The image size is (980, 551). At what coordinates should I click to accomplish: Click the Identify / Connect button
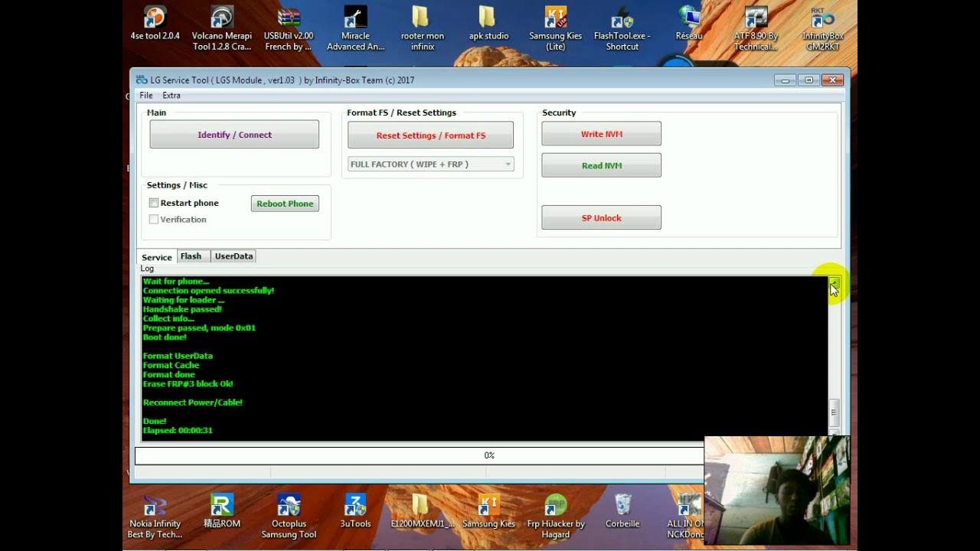[234, 135]
